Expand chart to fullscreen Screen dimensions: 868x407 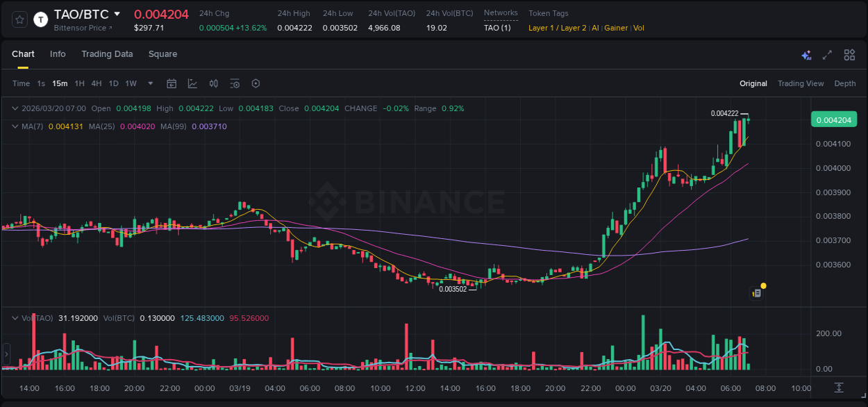[827, 55]
